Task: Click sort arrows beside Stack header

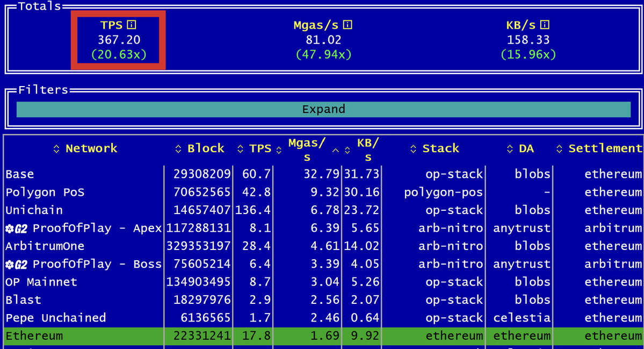Action: point(413,149)
